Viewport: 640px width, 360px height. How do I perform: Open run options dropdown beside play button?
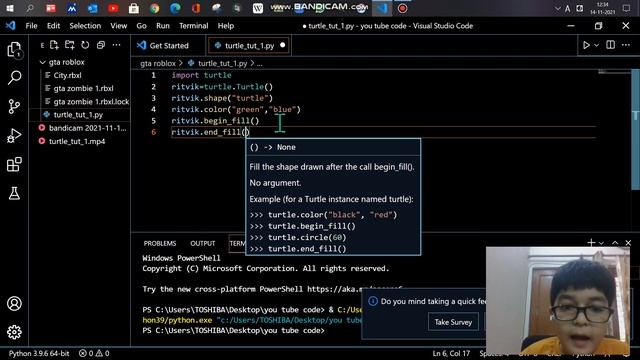coord(597,45)
